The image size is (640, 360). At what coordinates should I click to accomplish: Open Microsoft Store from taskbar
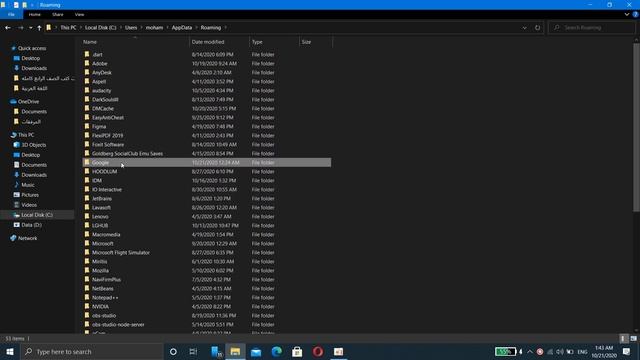[297, 351]
